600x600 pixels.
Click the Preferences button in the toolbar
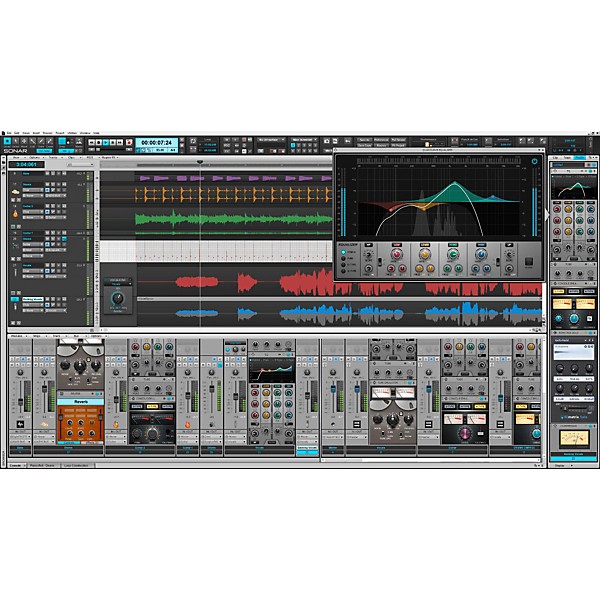tap(381, 140)
